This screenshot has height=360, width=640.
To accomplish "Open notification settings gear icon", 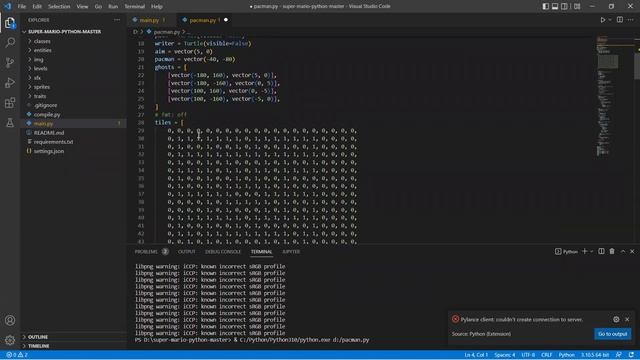I will pos(616,319).
